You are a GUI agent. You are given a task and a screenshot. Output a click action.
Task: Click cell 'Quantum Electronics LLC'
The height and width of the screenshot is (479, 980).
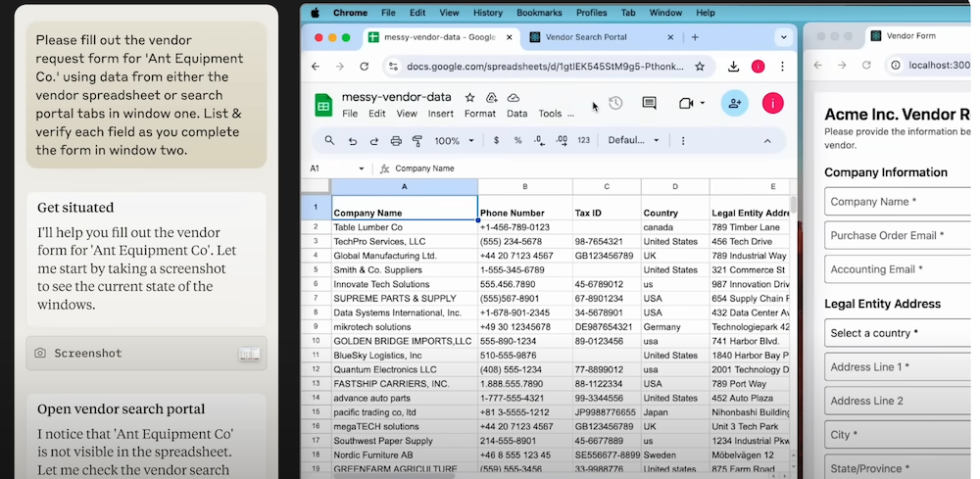coord(405,369)
